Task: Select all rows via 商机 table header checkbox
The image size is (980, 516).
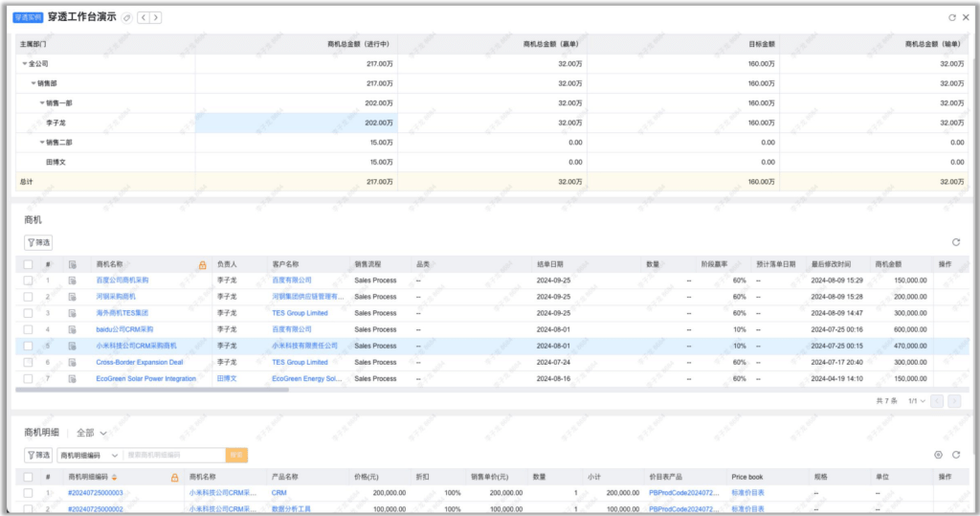Action: pyautogui.click(x=28, y=264)
